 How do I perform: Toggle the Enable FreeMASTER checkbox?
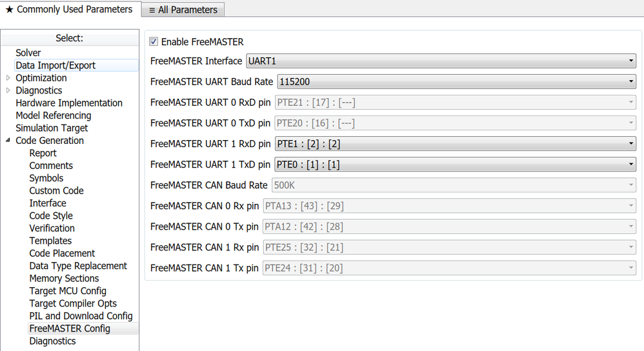tap(154, 42)
